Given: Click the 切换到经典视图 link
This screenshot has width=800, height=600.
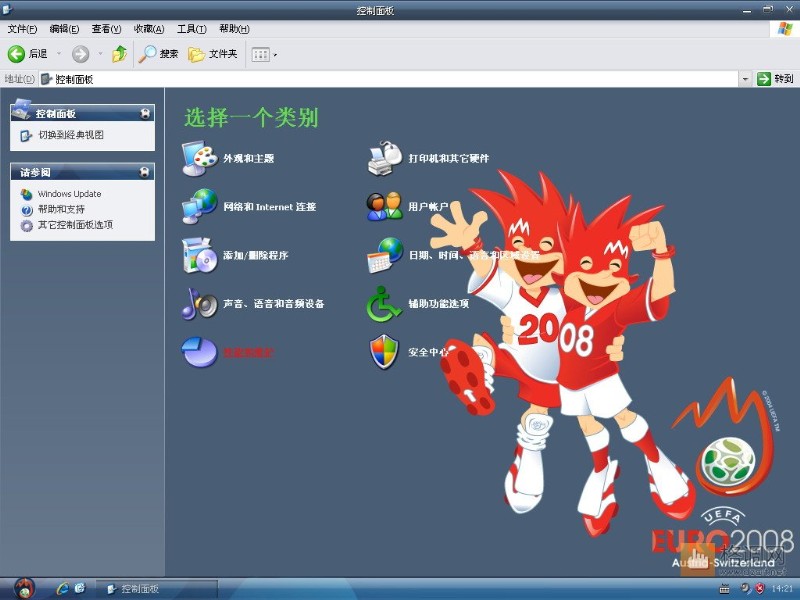Looking at the screenshot, I should pyautogui.click(x=70, y=135).
